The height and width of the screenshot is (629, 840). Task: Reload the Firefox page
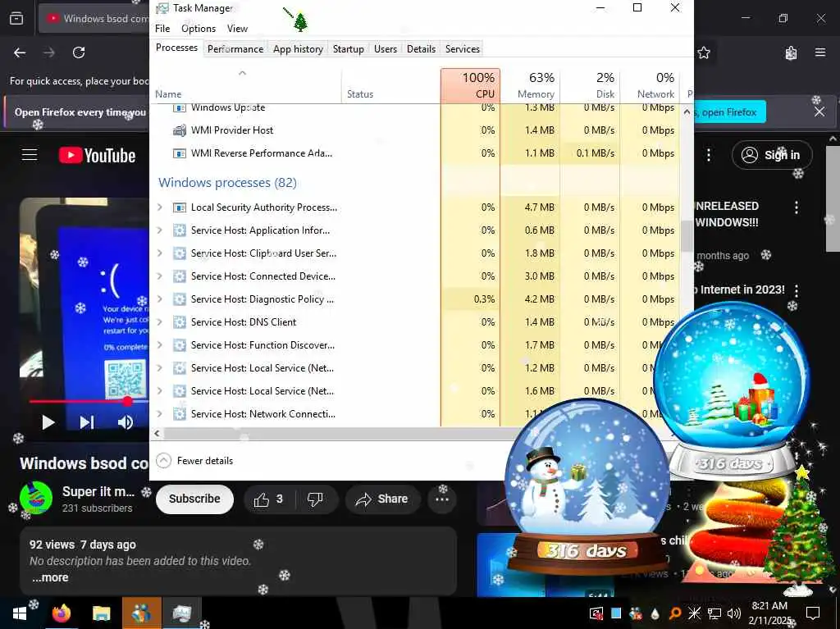coord(79,52)
